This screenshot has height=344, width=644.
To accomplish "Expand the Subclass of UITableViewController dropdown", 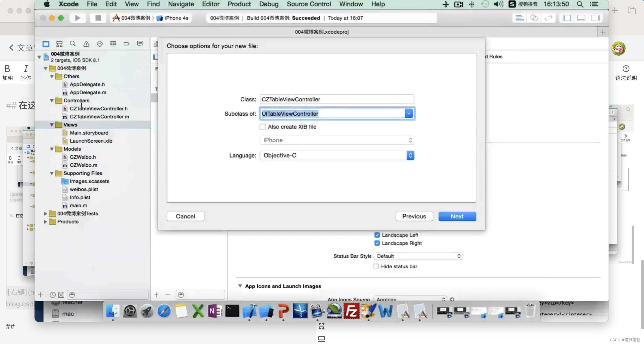I will pos(409,113).
